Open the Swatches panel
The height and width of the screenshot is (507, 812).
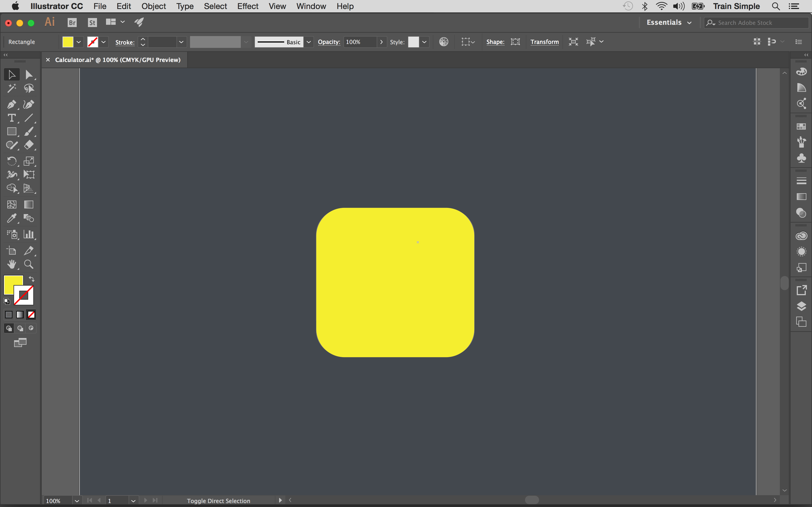(x=801, y=126)
